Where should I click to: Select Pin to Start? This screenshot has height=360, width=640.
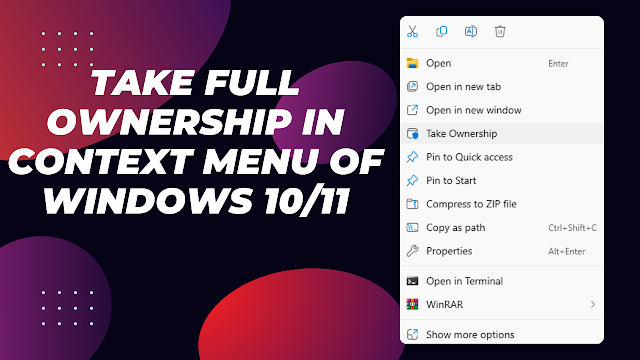502,180
